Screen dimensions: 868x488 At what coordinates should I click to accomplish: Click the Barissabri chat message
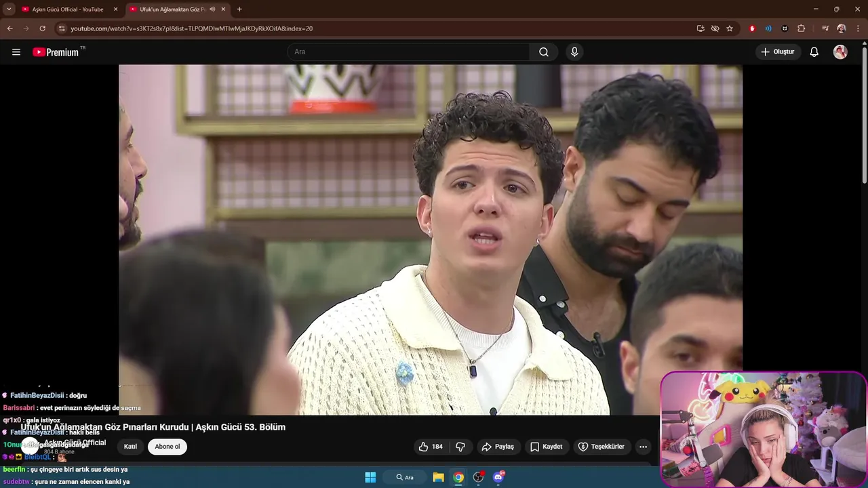(x=72, y=408)
